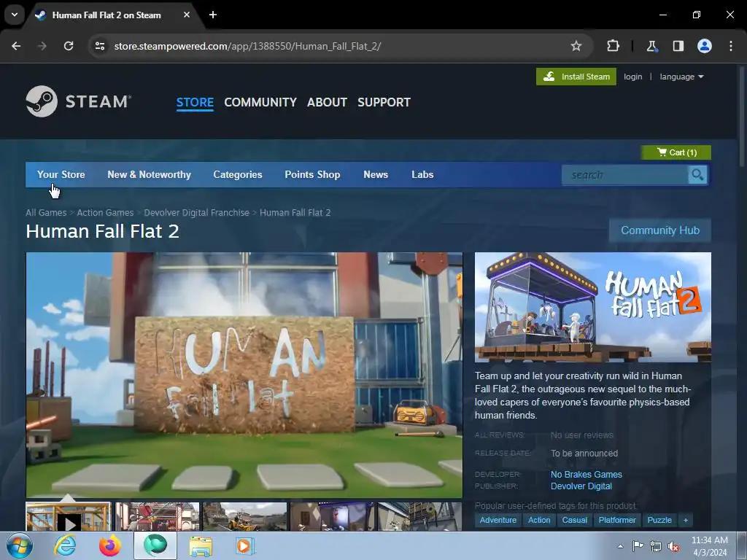This screenshot has height=560, width=747.
Task: Click the Install Steam button
Action: coord(576,77)
